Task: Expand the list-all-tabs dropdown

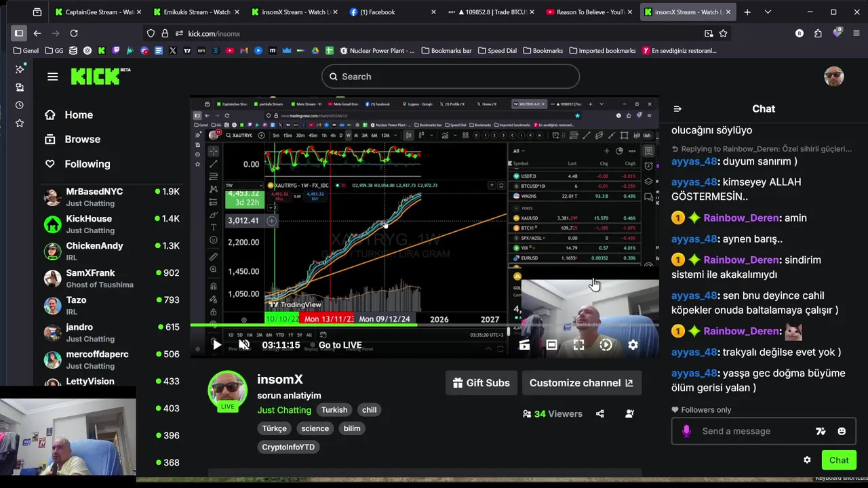Action: (x=768, y=12)
